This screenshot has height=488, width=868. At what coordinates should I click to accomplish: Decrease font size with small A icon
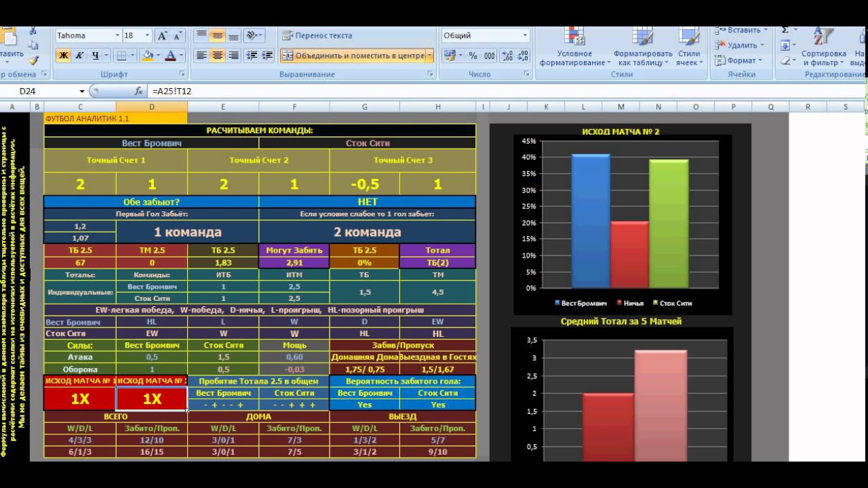click(178, 36)
